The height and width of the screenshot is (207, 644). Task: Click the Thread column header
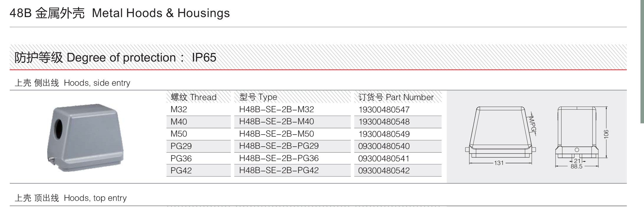tap(194, 97)
